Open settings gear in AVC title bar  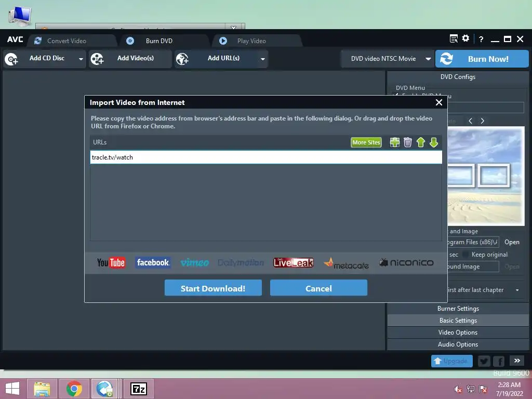point(465,38)
